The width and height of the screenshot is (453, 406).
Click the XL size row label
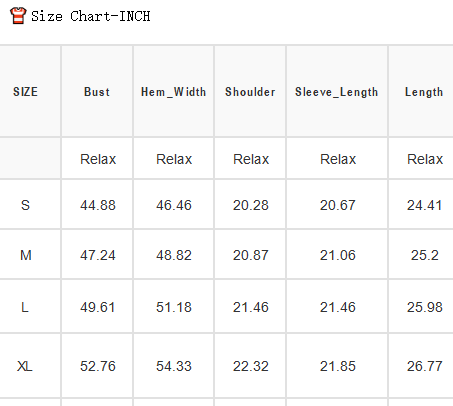tap(25, 366)
